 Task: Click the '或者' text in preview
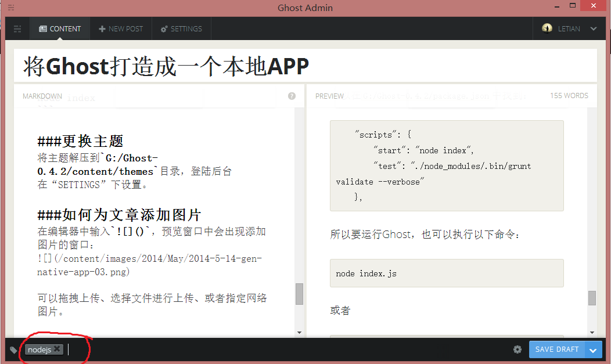click(x=340, y=310)
